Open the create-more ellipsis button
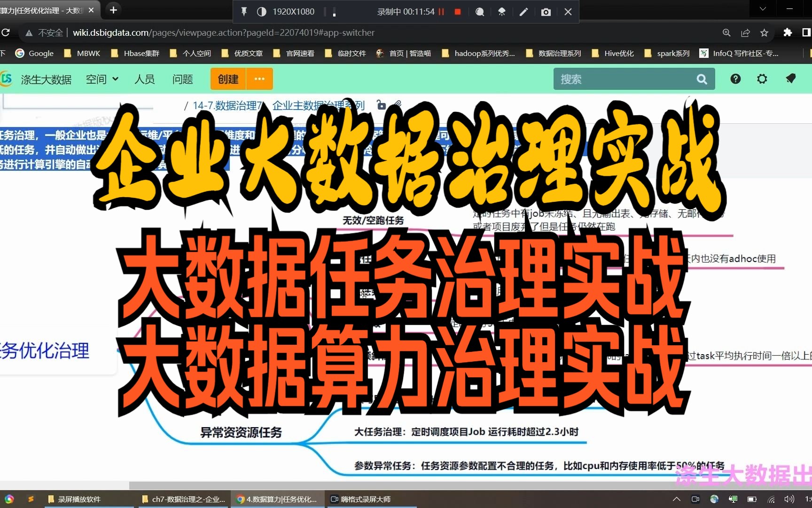 click(x=259, y=79)
